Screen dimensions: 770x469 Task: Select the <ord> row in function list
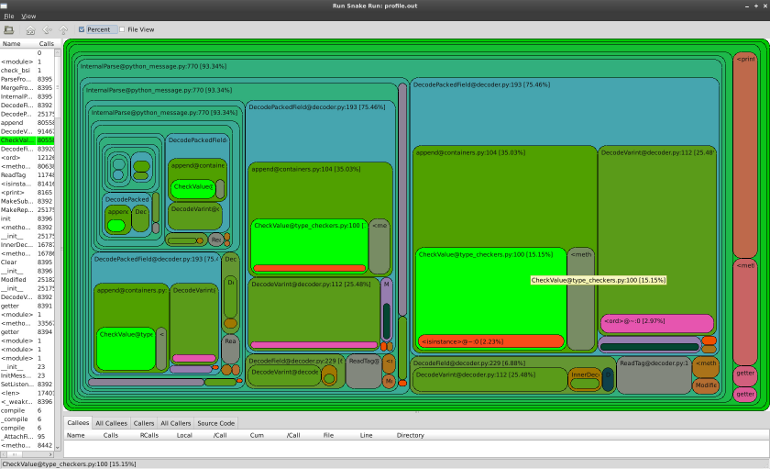coord(27,158)
